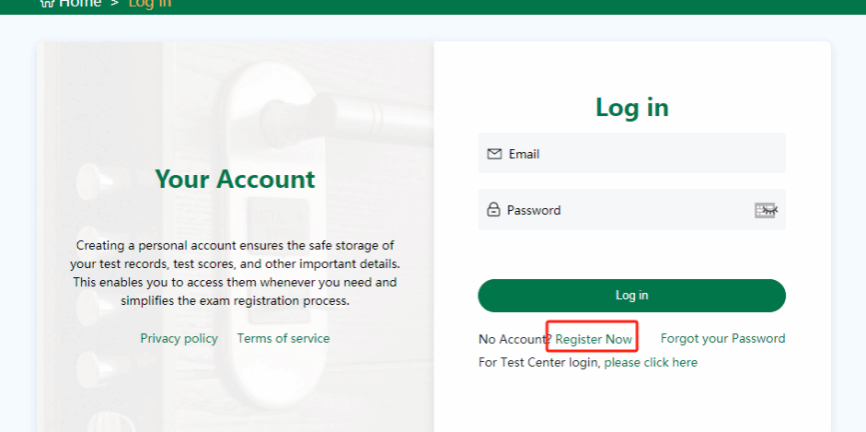Screen dimensions: 866x432
Task: Click Forgot your Password link
Action: [x=723, y=339]
